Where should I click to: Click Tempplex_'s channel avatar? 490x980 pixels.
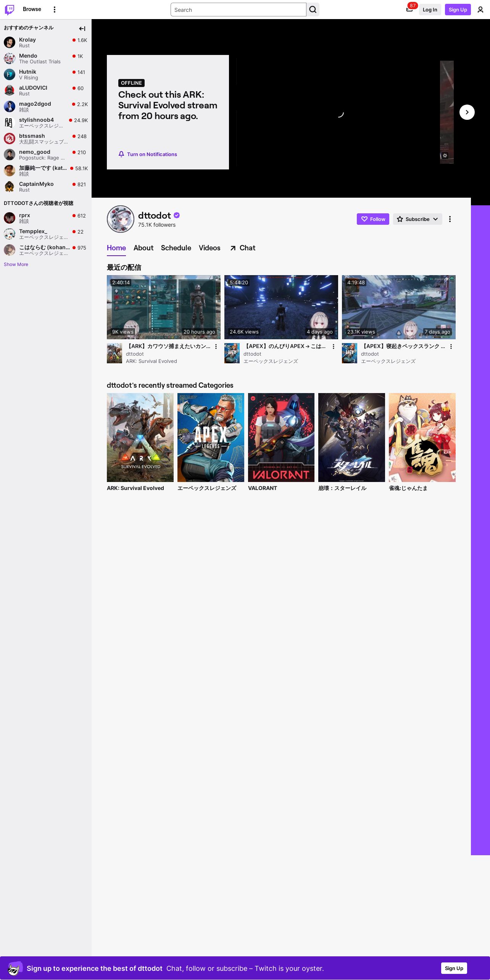10,234
